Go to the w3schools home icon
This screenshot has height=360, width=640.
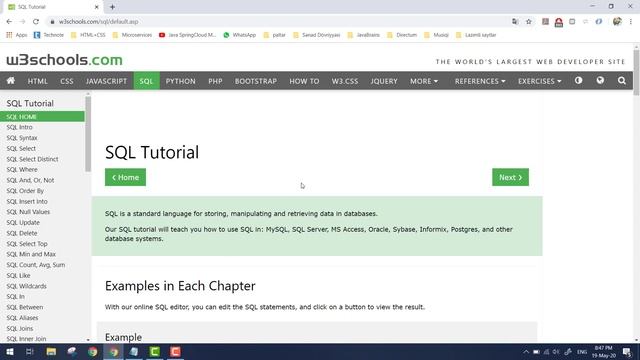(x=11, y=81)
